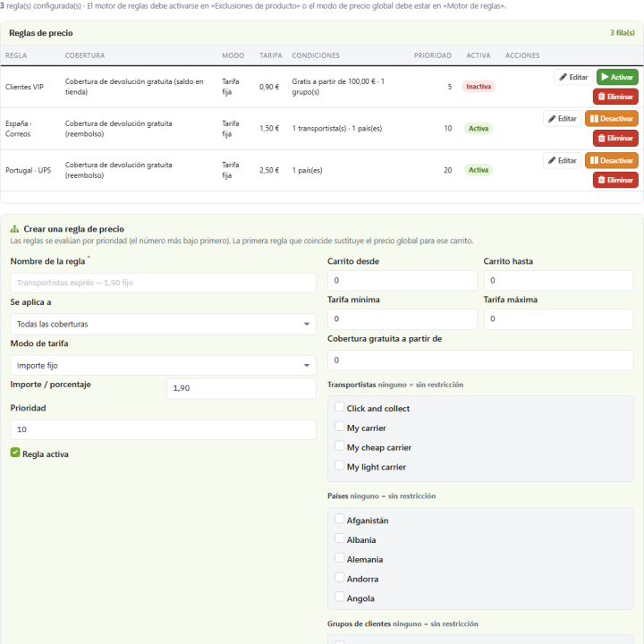Viewport: 644px width, 644px height.
Task: Select the Alemania country checkbox
Action: [x=339, y=558]
